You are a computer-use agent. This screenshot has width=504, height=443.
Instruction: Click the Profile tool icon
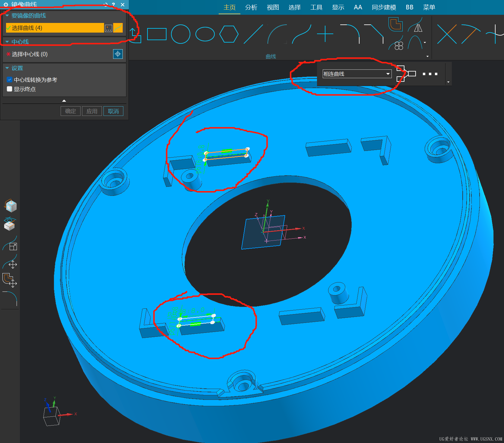[x=135, y=35]
